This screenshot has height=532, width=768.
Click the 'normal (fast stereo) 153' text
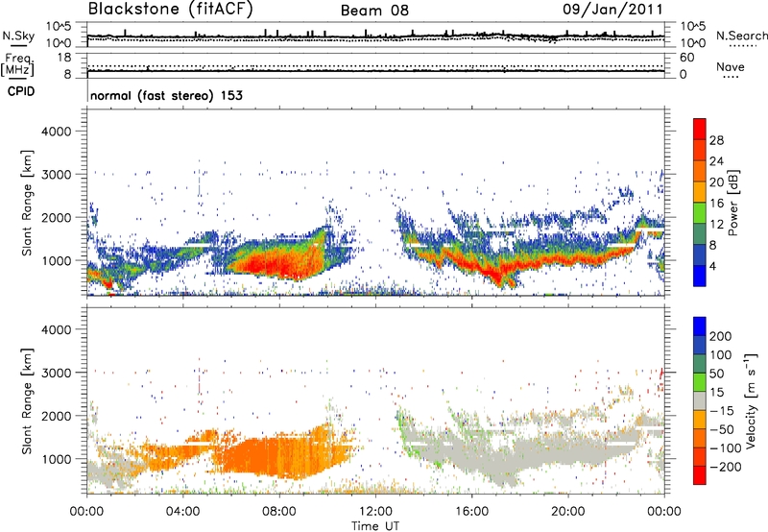(x=166, y=96)
